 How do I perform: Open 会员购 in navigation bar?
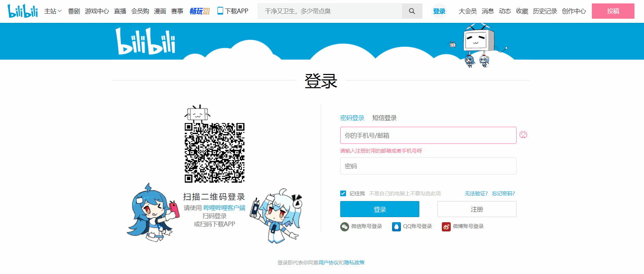click(x=140, y=11)
